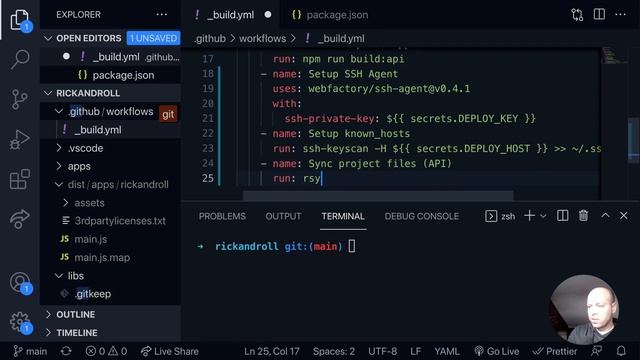Click errors and warnings count in status bar
The width and height of the screenshot is (640, 360).
106,351
